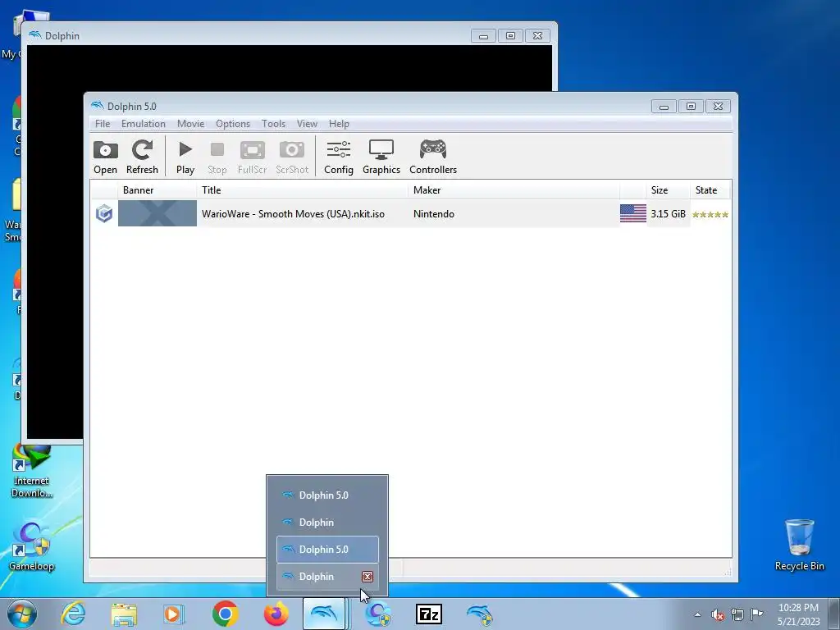Sort game list by Size column
Viewport: 840px width, 630px height.
pyautogui.click(x=668, y=190)
